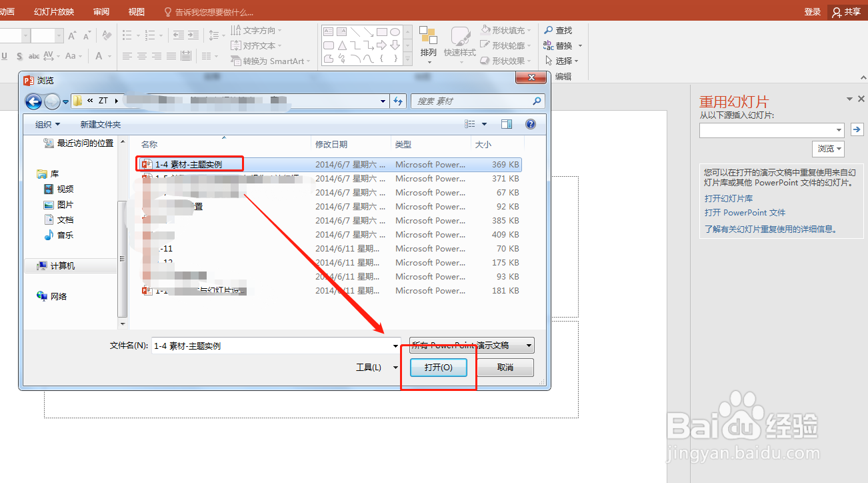Open the 组织 organize dropdown in the dialog

pyautogui.click(x=47, y=124)
